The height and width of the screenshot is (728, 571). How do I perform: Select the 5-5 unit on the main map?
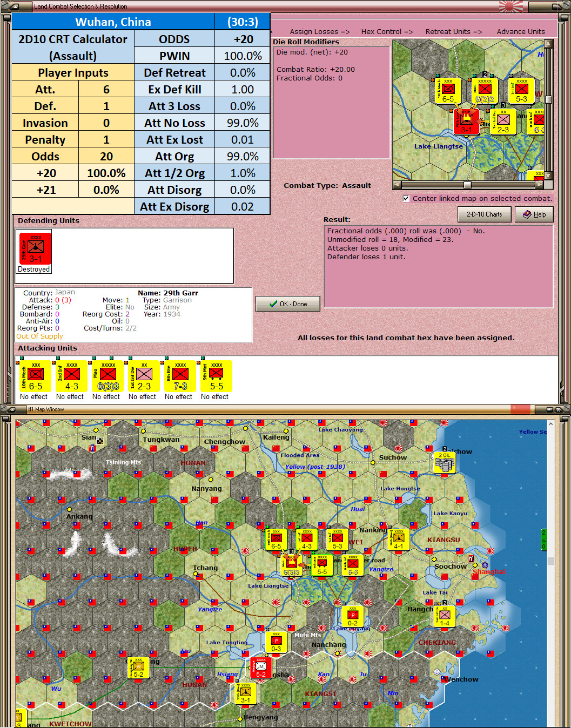pyautogui.click(x=322, y=564)
